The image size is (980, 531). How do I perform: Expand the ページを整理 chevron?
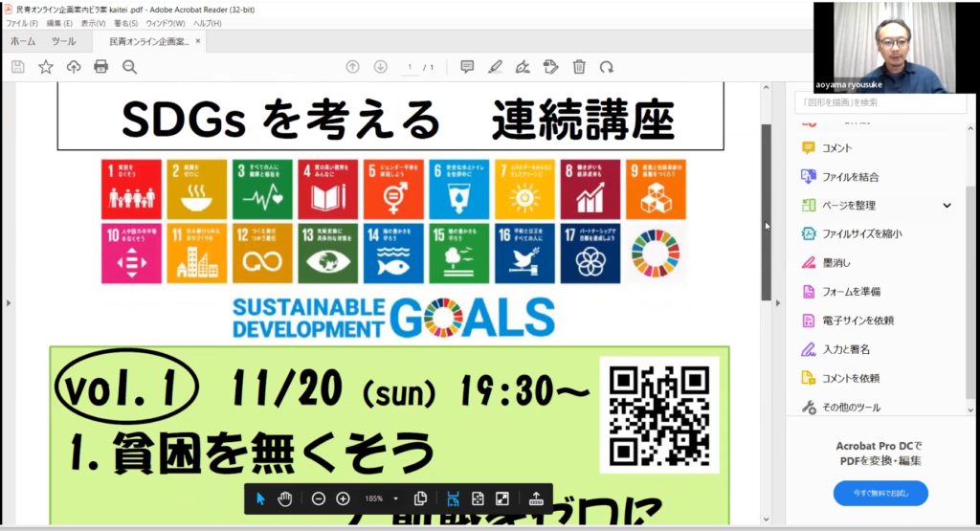tap(947, 206)
